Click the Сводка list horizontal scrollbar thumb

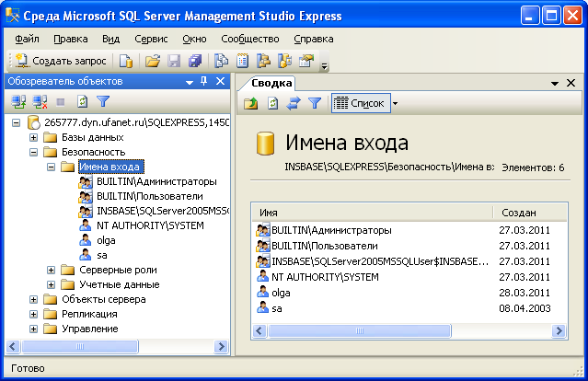coord(360,330)
